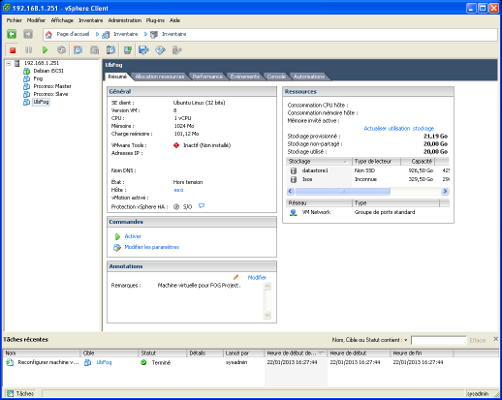Click the home icon for Page d'accueil
Image resolution: width=502 pixels, height=400 pixels.
click(x=49, y=34)
